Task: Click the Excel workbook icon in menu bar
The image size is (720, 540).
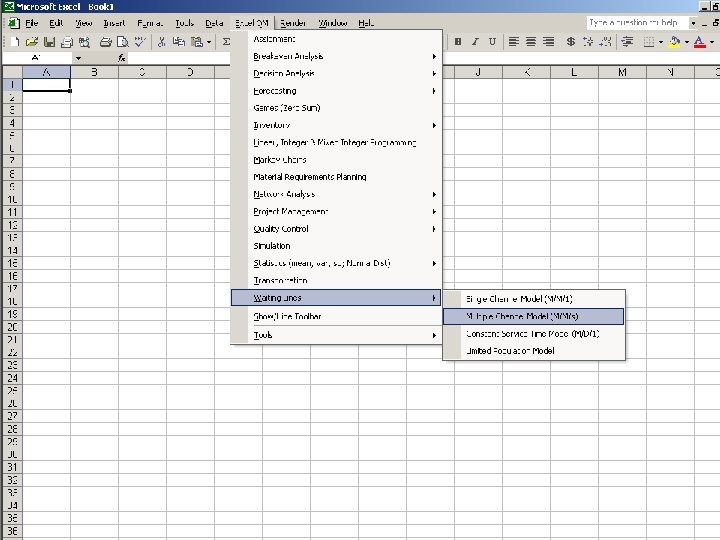Action: pos(13,23)
